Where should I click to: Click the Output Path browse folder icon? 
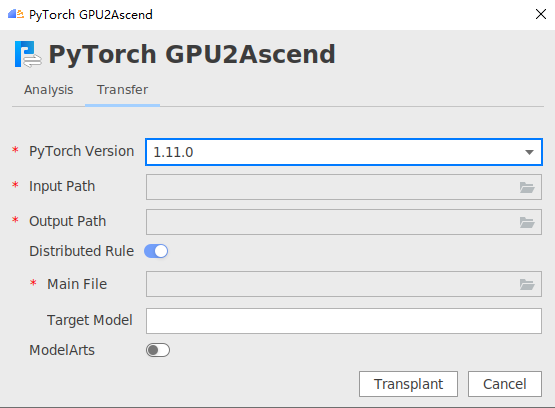pyautogui.click(x=527, y=222)
